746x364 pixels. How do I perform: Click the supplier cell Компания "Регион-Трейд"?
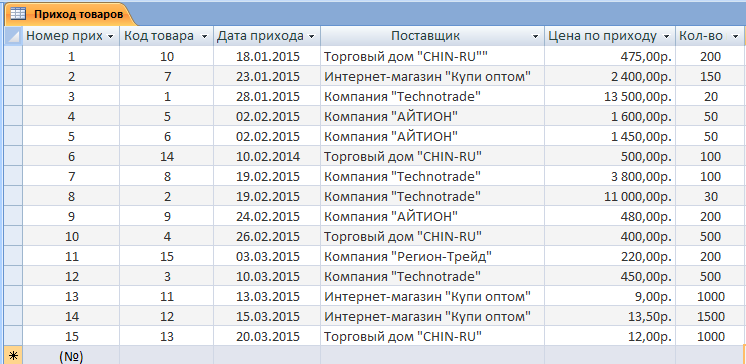point(432,257)
